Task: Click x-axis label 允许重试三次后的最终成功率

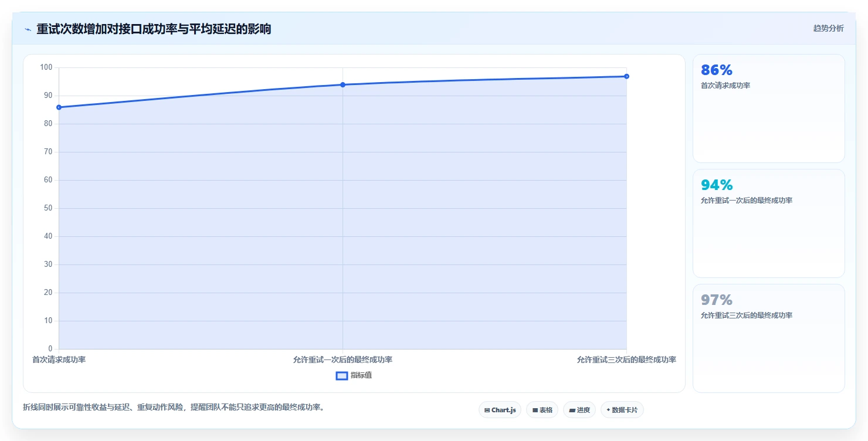Action: pos(626,359)
